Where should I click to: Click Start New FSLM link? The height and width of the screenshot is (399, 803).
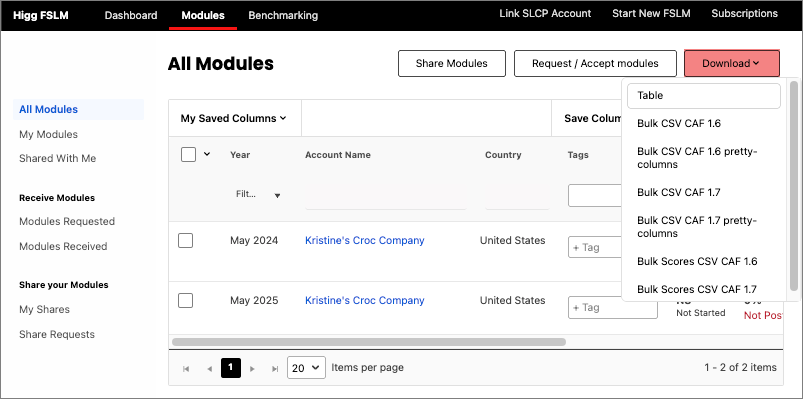651,14
